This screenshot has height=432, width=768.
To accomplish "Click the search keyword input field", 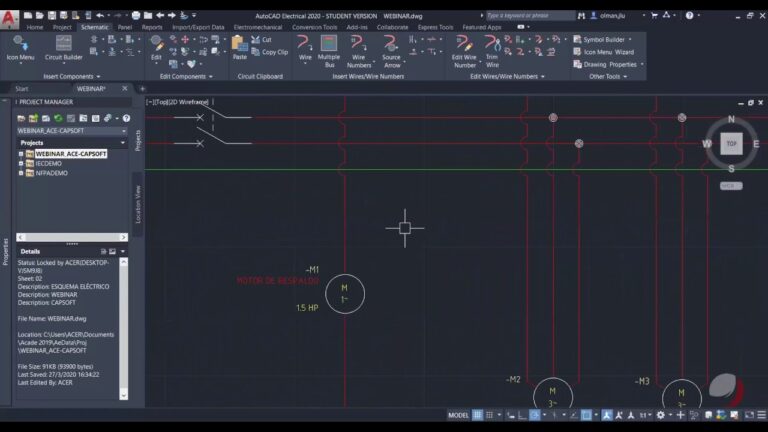I will (530, 16).
